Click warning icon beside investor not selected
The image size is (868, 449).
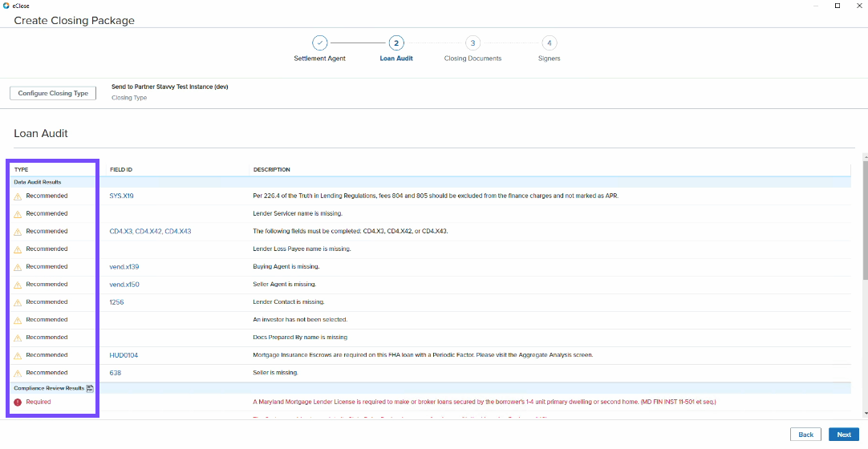point(18,320)
